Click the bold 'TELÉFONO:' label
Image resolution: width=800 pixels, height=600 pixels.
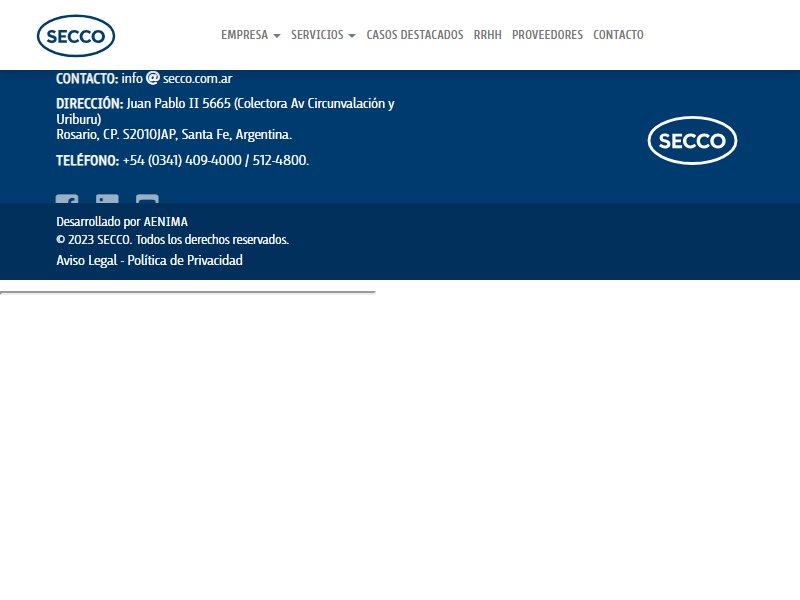click(88, 160)
